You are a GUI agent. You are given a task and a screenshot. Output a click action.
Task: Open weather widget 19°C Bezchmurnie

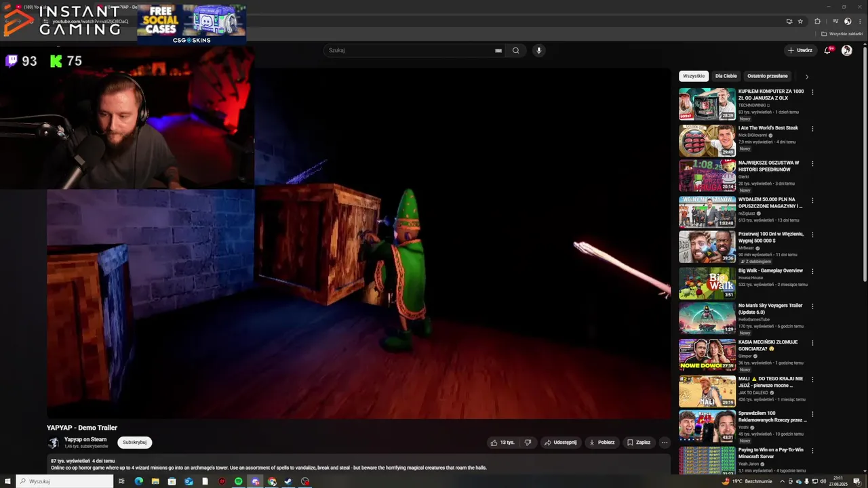[x=747, y=481]
